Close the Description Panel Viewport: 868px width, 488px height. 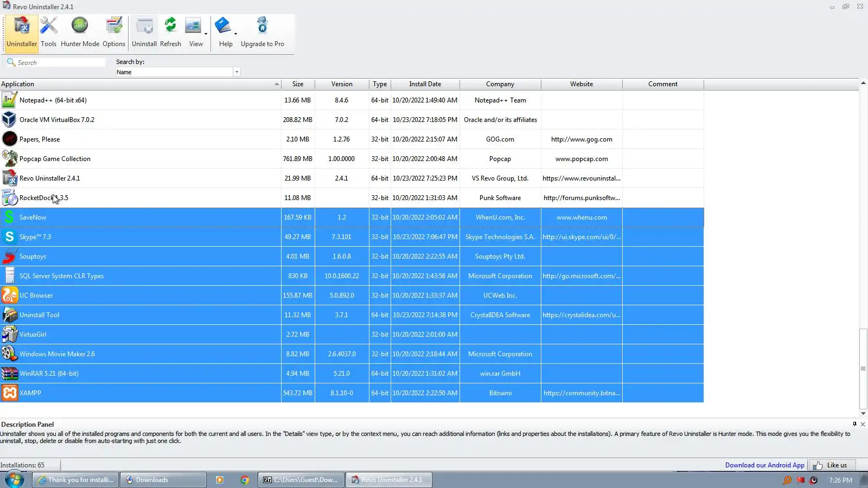pyautogui.click(x=863, y=424)
